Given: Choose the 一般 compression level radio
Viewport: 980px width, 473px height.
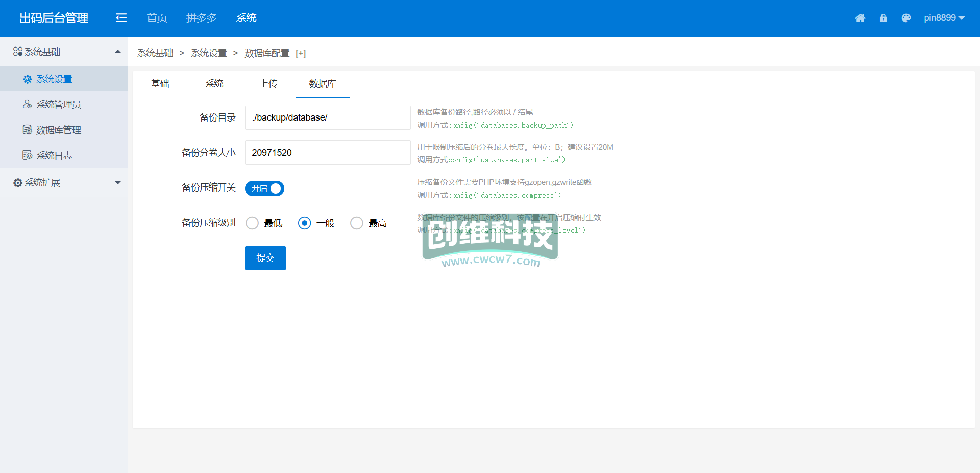Looking at the screenshot, I should 304,223.
